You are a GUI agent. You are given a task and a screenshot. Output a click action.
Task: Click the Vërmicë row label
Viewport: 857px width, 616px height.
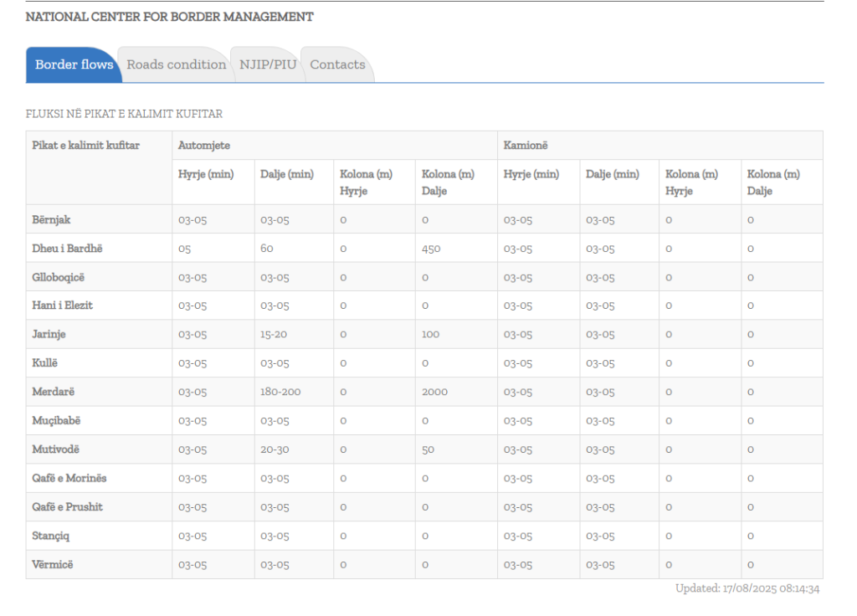point(53,564)
